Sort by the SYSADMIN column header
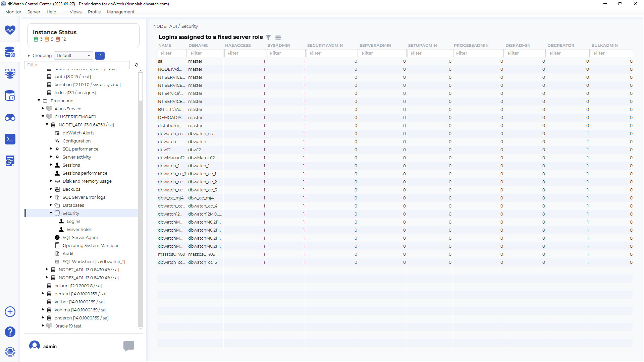 point(279,46)
